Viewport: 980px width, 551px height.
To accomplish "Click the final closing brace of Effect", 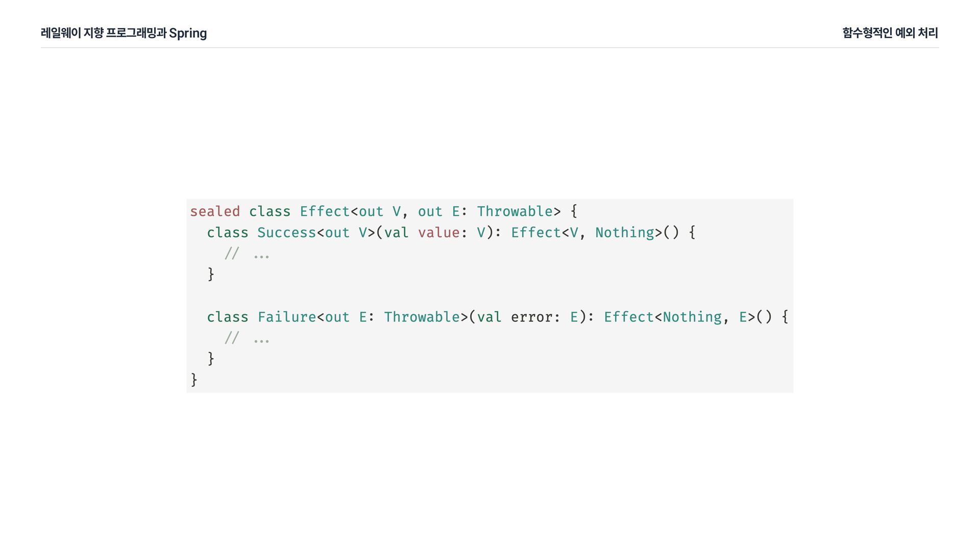I will coord(194,380).
